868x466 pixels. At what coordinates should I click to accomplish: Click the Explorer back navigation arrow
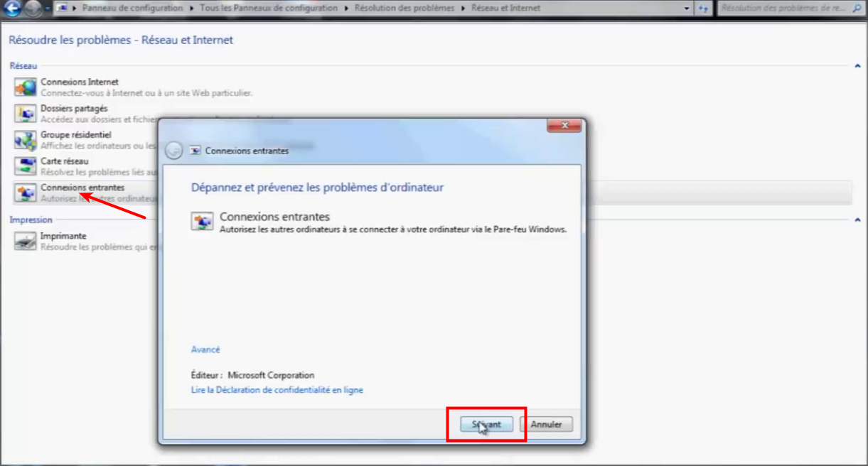pyautogui.click(x=12, y=9)
